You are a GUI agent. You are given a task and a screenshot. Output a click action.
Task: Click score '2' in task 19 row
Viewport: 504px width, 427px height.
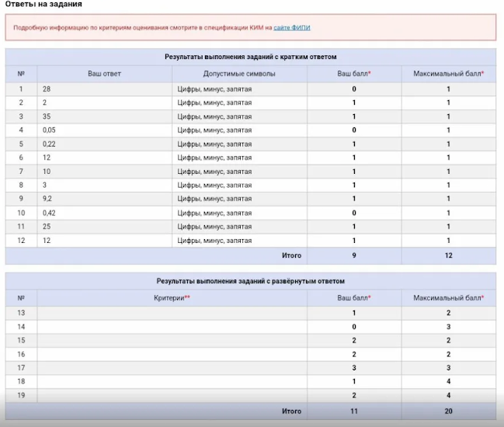click(354, 395)
